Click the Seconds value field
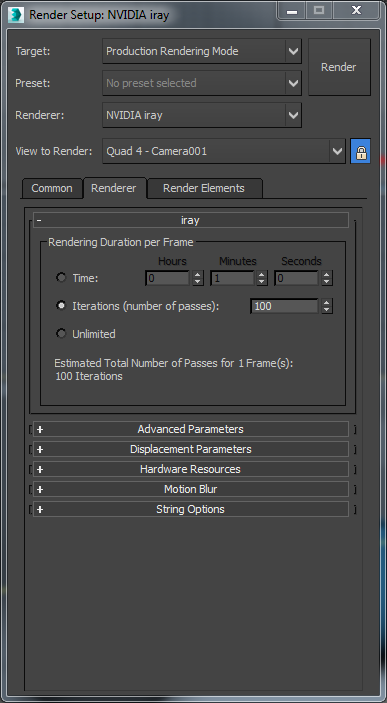The width and height of the screenshot is (387, 703). click(297, 278)
